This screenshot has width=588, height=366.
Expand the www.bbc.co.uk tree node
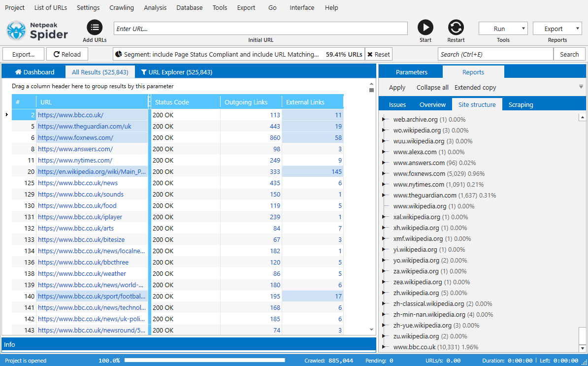[385, 347]
